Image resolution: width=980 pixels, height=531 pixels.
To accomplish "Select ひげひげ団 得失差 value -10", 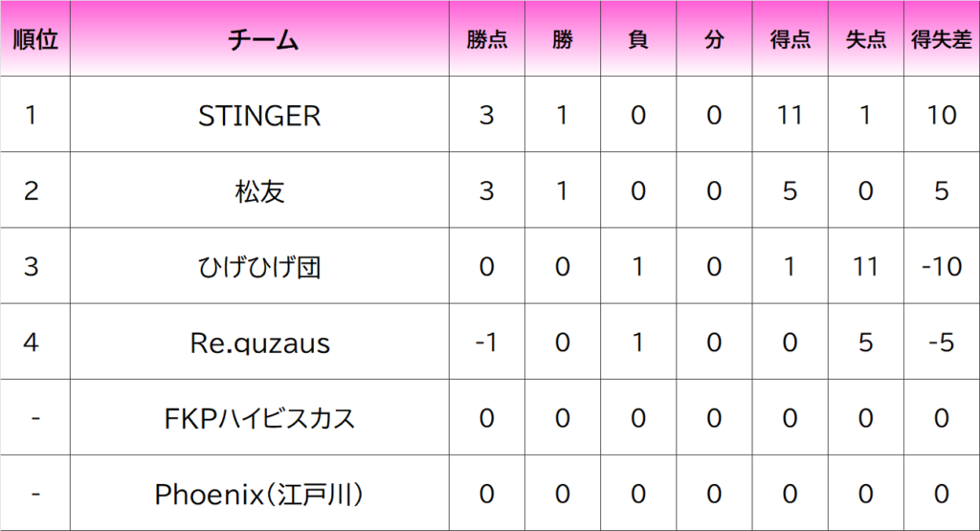I will click(942, 266).
